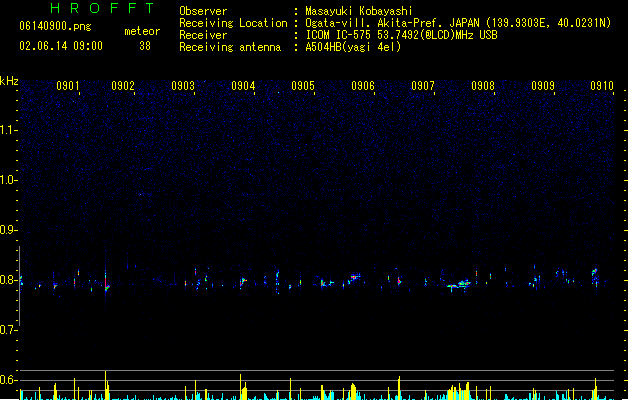Select the ICOM IC-575 receiver text

point(402,35)
